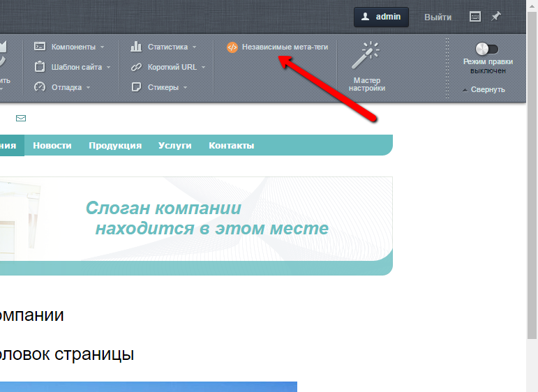Click the pin icon to pin panel
This screenshot has width=538, height=392.
tap(496, 16)
